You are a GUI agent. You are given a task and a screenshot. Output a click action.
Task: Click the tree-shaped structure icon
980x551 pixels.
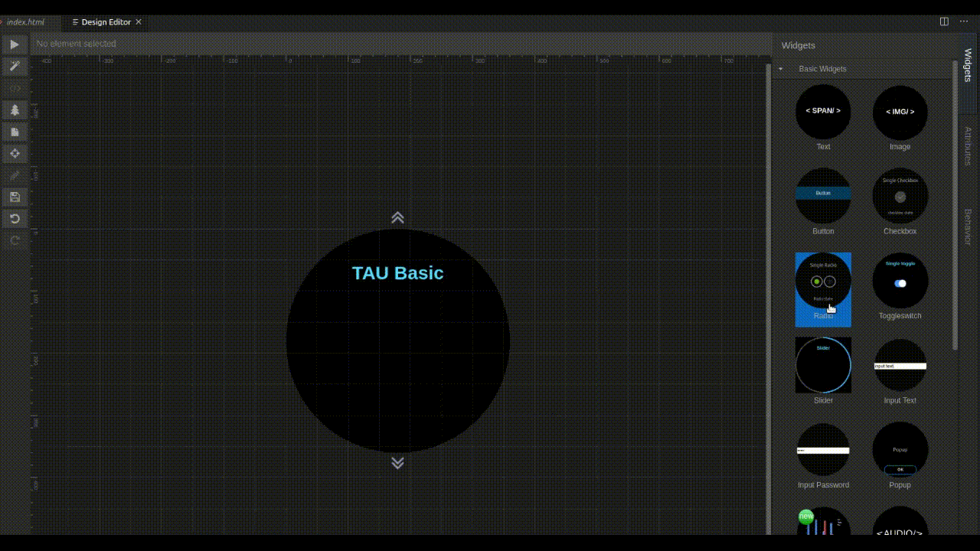click(15, 109)
